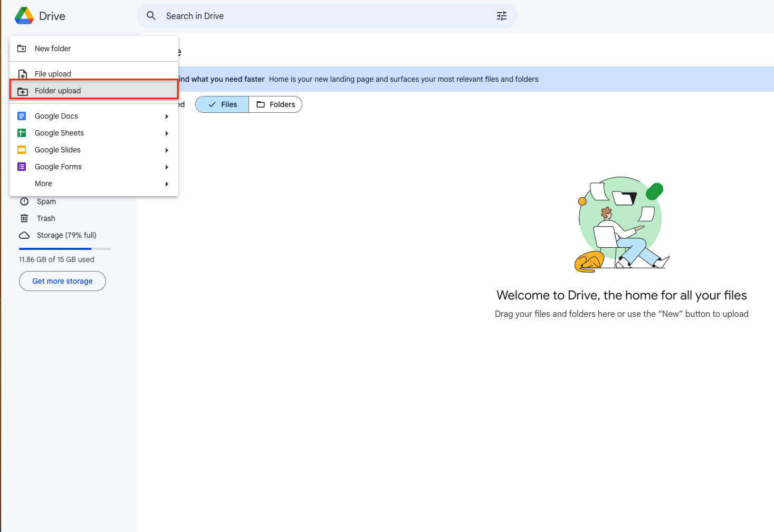Click the Google Sheets icon

(22, 133)
